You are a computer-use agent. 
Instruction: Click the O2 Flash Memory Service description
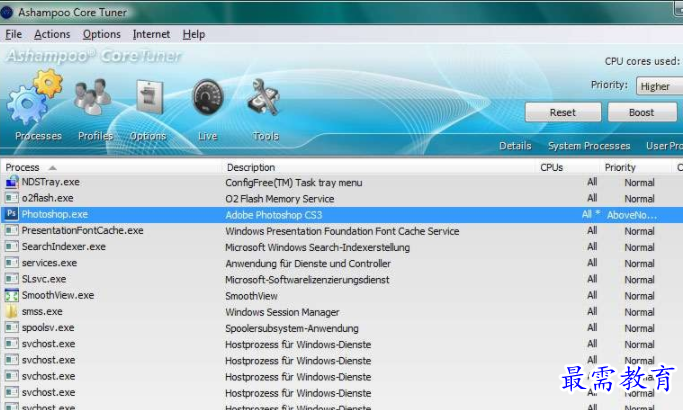[280, 199]
